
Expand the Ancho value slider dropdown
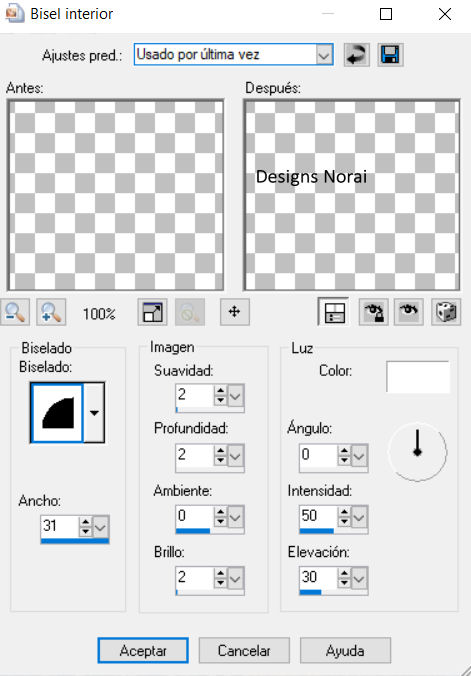pos(100,526)
